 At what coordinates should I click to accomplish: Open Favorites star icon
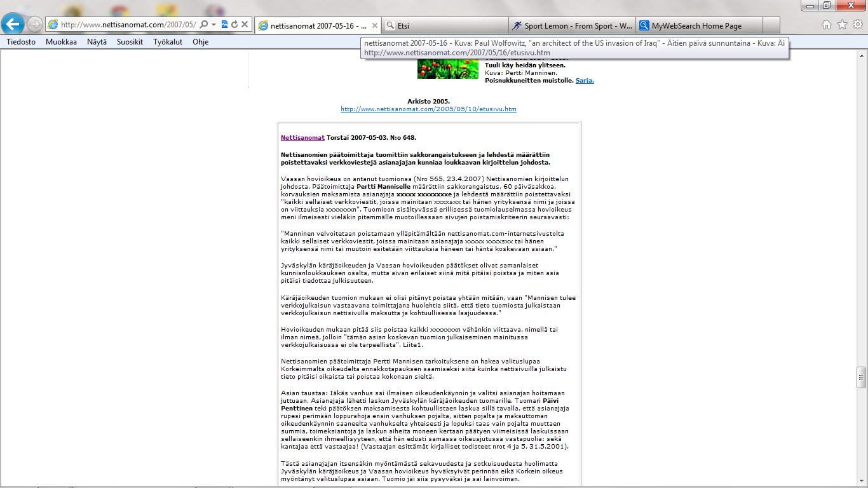pyautogui.click(x=842, y=25)
